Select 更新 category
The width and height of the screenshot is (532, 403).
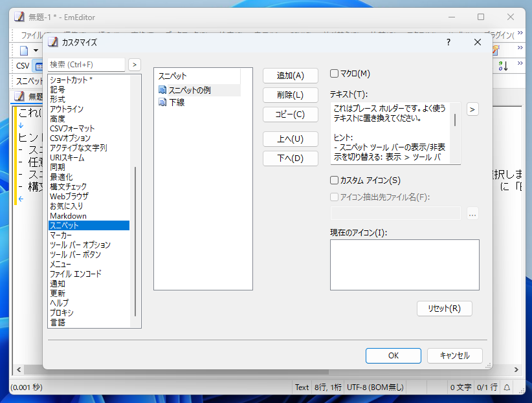(89, 293)
